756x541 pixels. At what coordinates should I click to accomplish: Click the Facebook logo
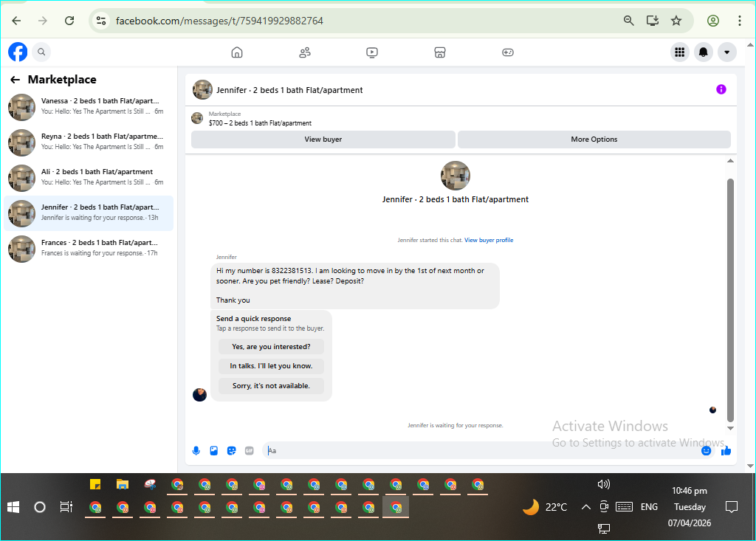18,52
